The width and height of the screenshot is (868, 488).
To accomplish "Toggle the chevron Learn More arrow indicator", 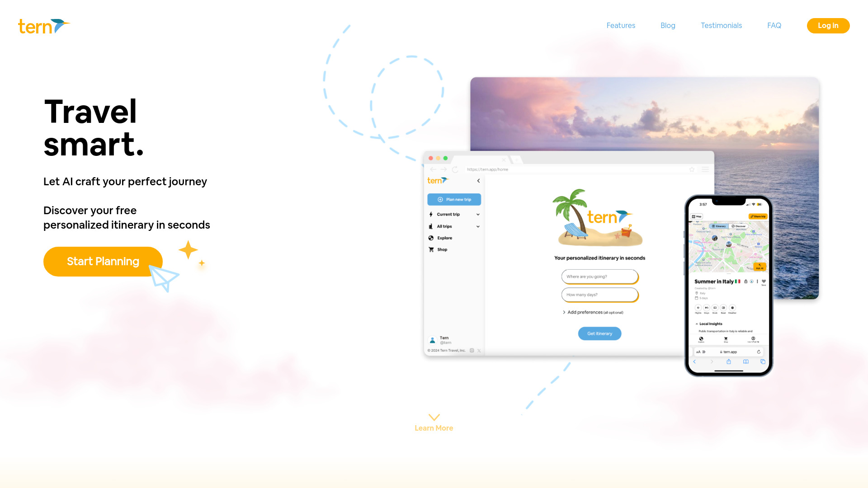I will (434, 417).
